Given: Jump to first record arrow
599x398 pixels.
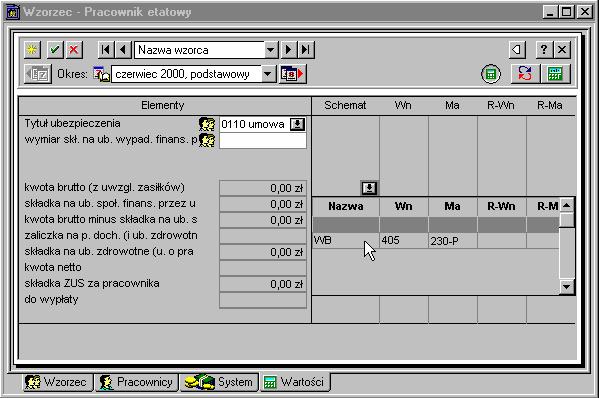Looking at the screenshot, I should click(x=106, y=50).
